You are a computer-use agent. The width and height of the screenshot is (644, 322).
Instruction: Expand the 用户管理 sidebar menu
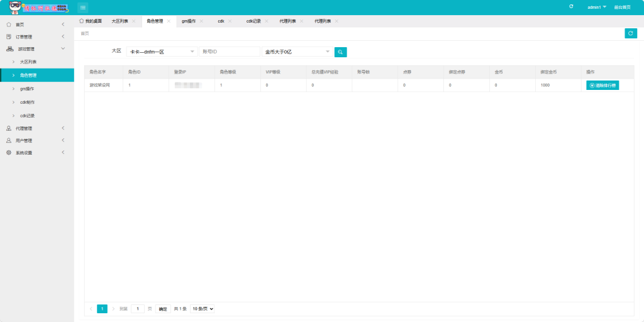coord(63,140)
